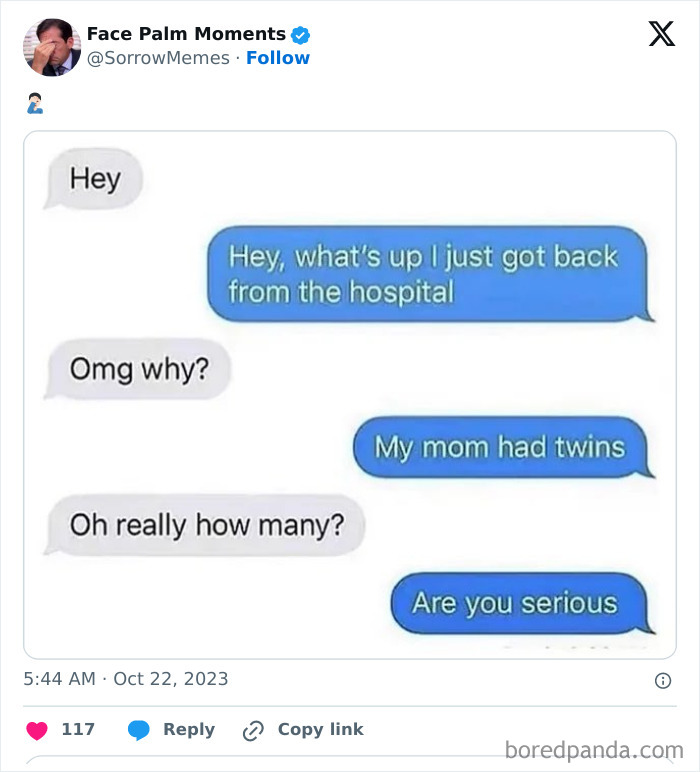
Task: Select the "Omg why?" message bubble
Action: coord(139,370)
